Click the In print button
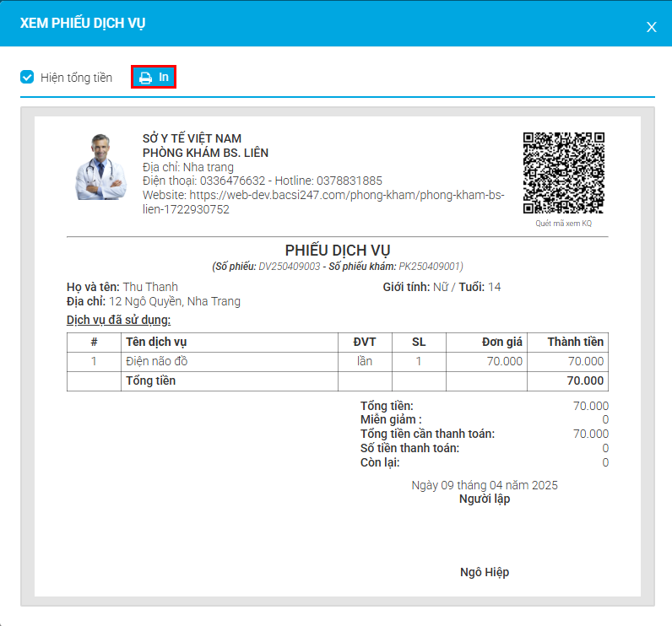 [154, 77]
